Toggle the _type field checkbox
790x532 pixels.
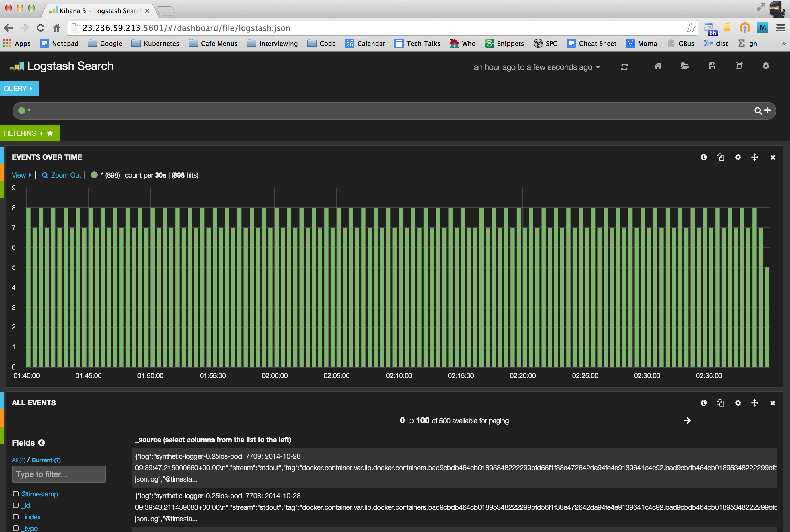15,528
